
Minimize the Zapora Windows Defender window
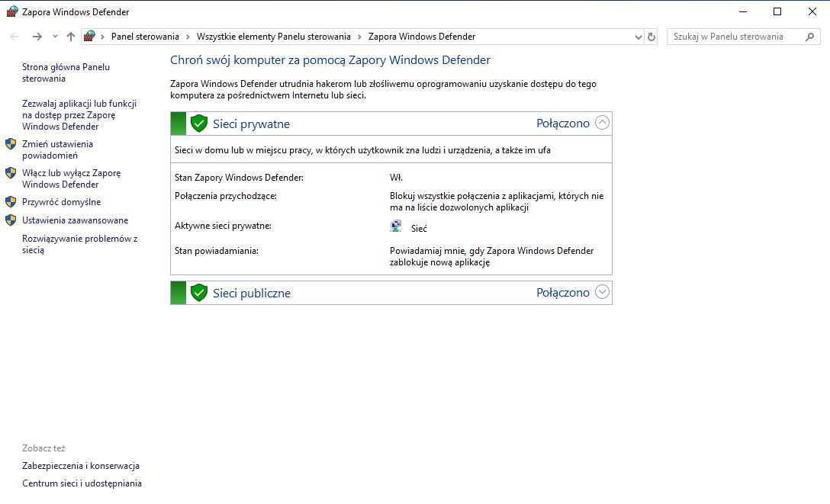click(x=743, y=11)
